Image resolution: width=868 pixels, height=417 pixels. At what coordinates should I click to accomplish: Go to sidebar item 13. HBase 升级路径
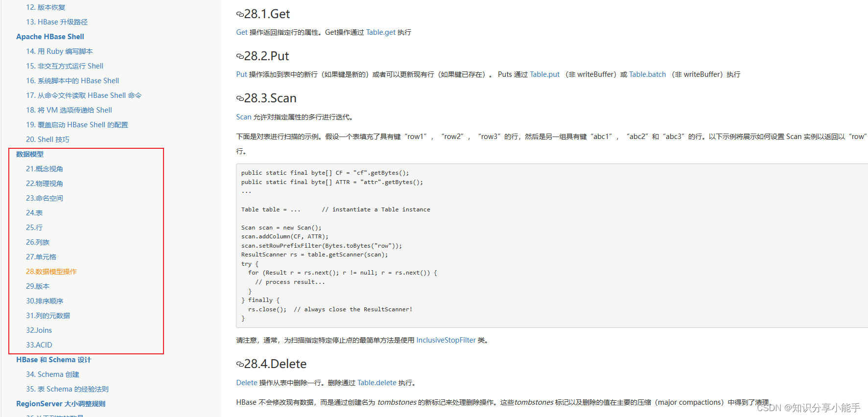57,22
